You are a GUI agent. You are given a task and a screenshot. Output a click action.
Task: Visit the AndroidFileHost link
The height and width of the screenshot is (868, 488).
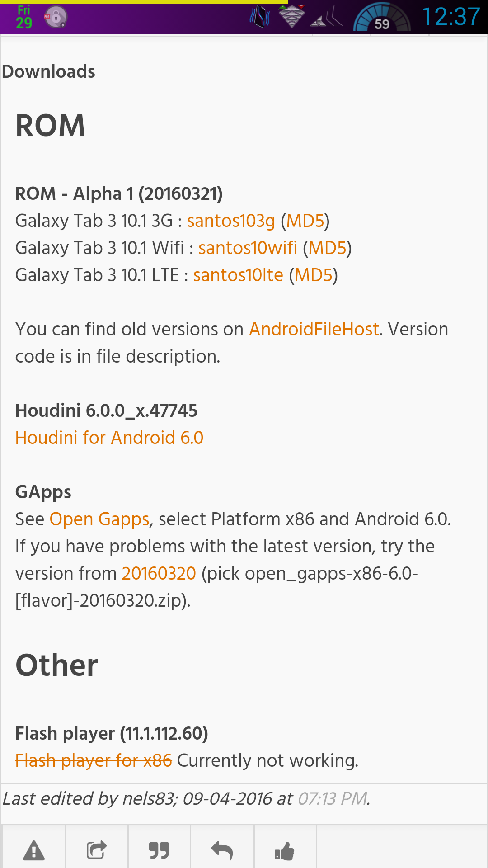[x=314, y=329]
